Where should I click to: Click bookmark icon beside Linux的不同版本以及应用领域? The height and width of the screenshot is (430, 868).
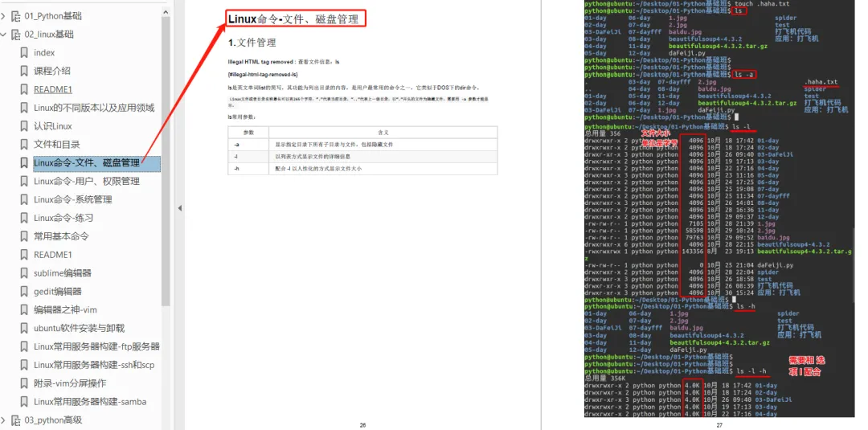tap(24, 108)
